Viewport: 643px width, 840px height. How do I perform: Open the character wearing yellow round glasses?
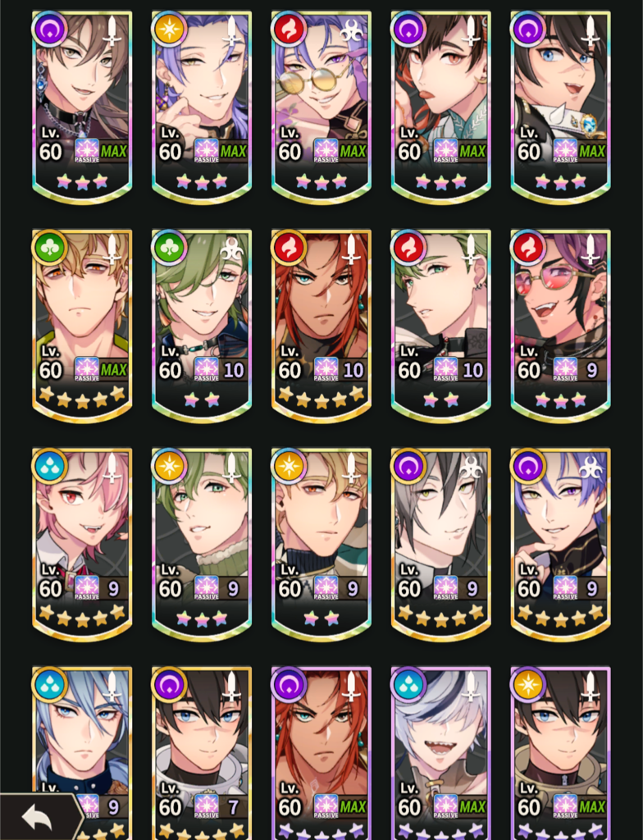[x=321, y=107]
